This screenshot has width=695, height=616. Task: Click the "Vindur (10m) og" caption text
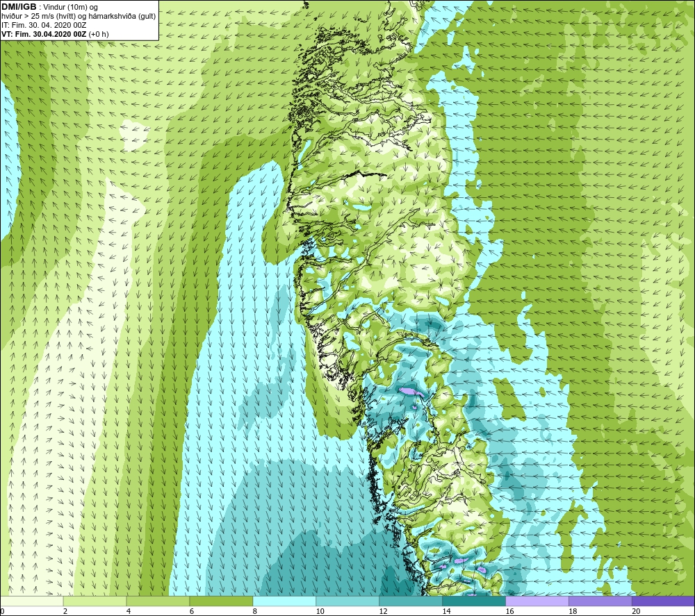[x=70, y=8]
